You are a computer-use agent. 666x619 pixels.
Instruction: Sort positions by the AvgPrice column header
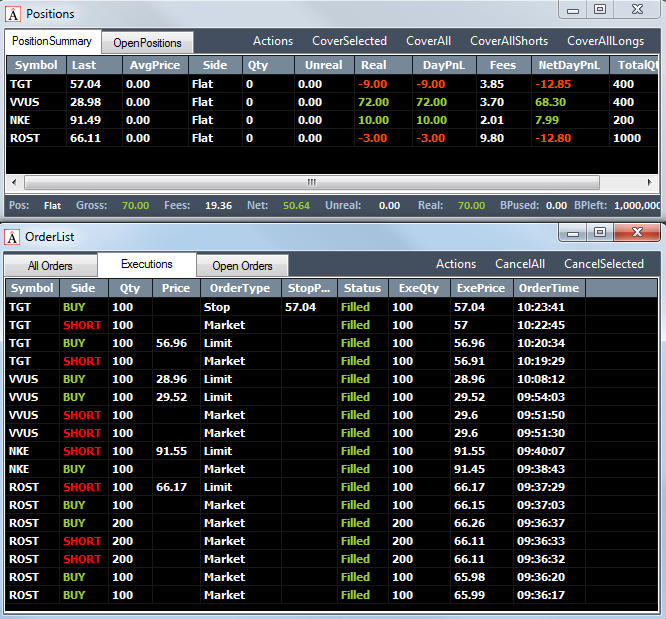click(155, 65)
